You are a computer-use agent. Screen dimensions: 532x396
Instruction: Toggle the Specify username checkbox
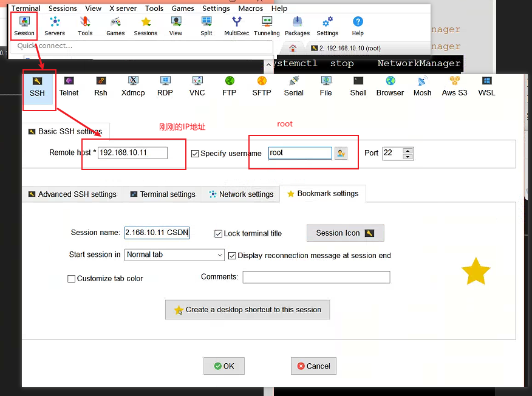click(195, 154)
